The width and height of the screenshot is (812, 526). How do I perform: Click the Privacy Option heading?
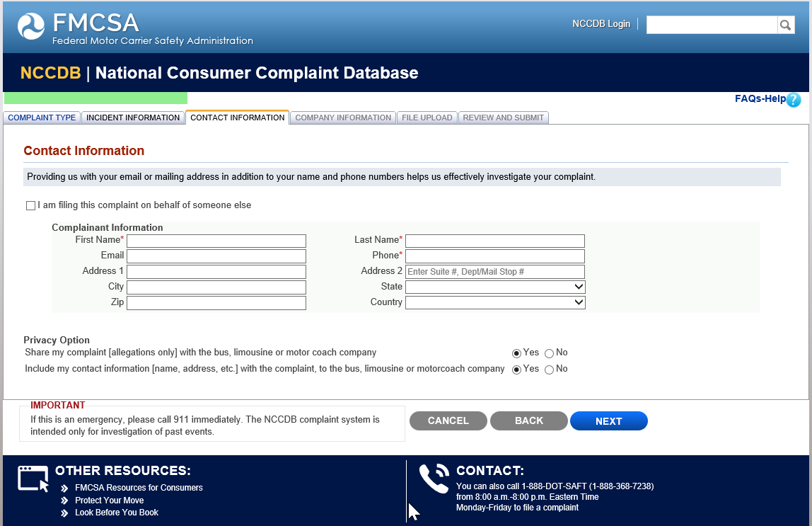57,340
